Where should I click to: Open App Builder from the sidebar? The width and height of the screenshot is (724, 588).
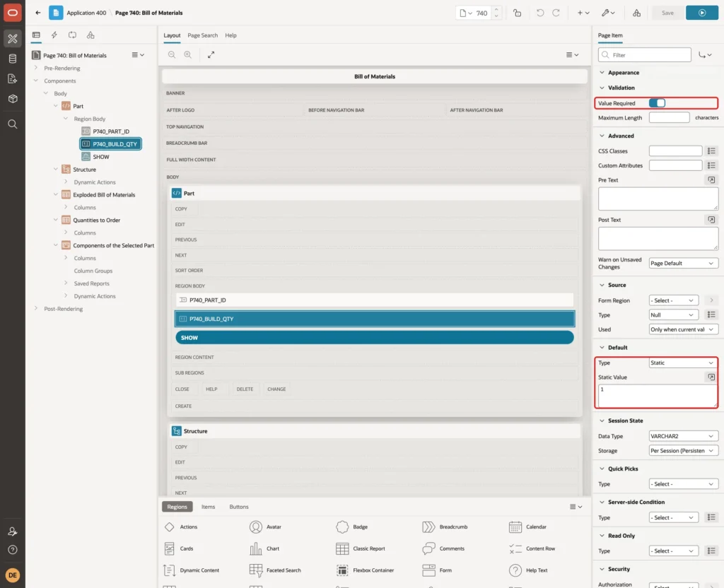point(13,39)
